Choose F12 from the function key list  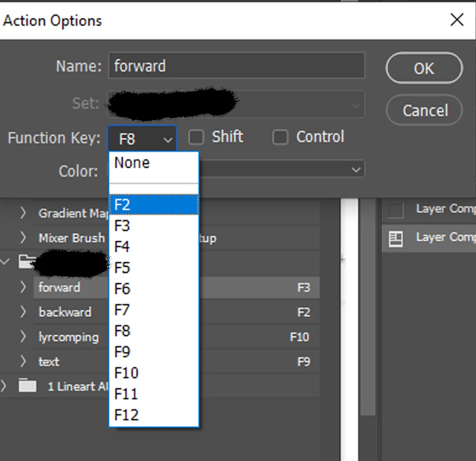154,415
